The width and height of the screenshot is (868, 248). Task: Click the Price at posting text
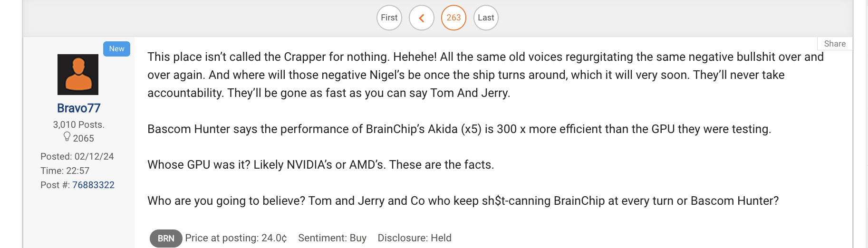pos(236,238)
